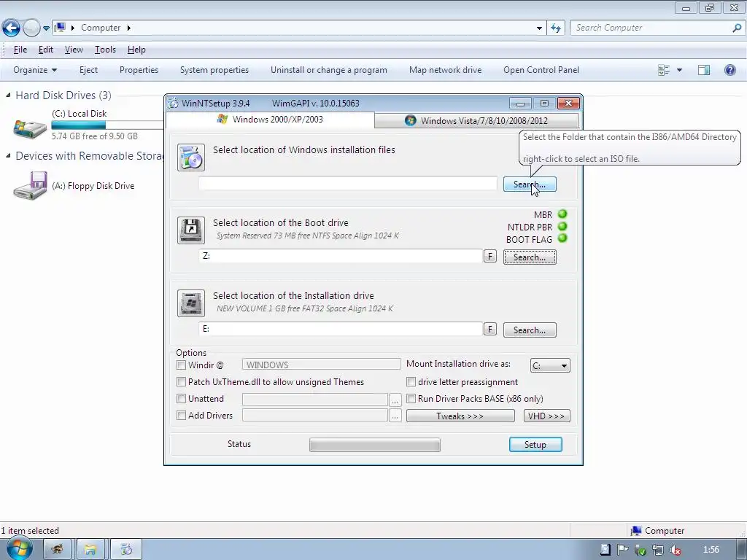This screenshot has height=560, width=747.
Task: Open the view options dropdown arrow
Action: [679, 70]
